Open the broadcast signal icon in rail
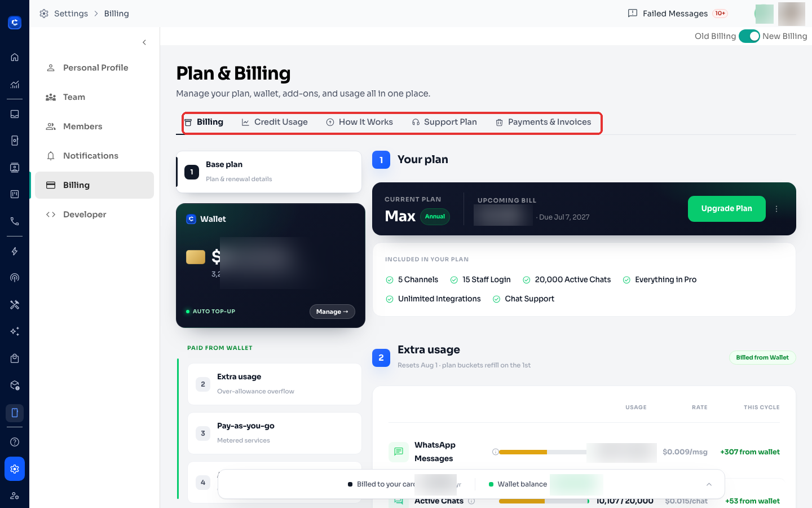This screenshot has height=508, width=812. [x=15, y=278]
